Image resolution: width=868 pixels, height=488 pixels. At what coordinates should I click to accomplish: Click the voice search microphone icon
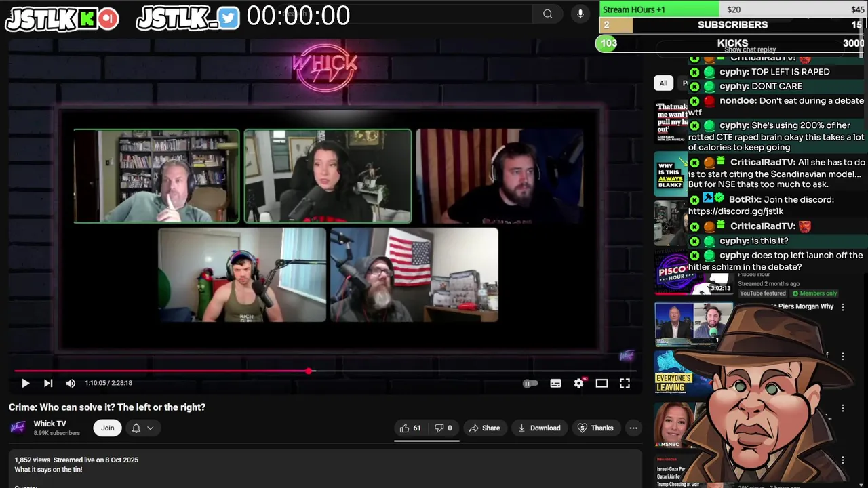click(580, 14)
